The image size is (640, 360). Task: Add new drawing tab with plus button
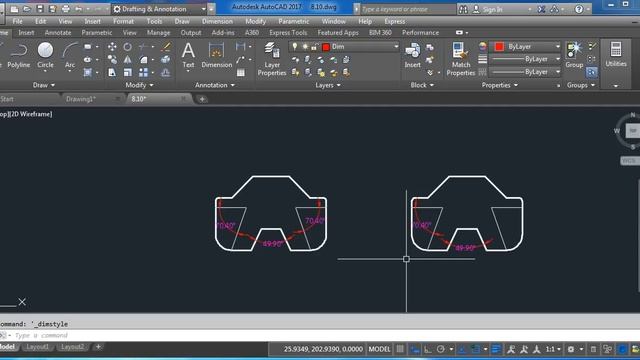click(x=202, y=99)
